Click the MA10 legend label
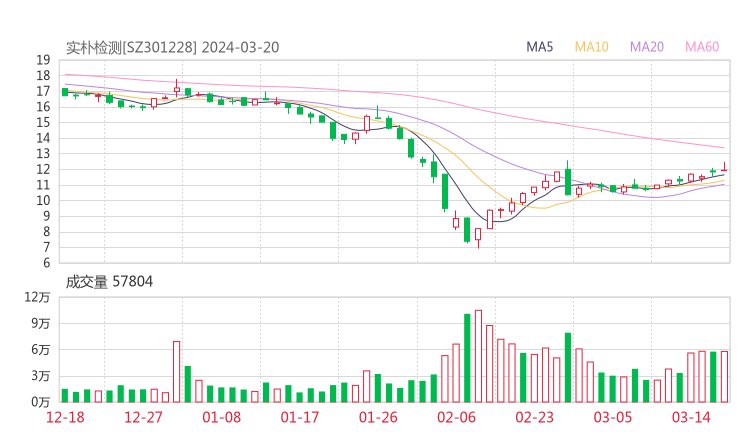 [x=591, y=47]
